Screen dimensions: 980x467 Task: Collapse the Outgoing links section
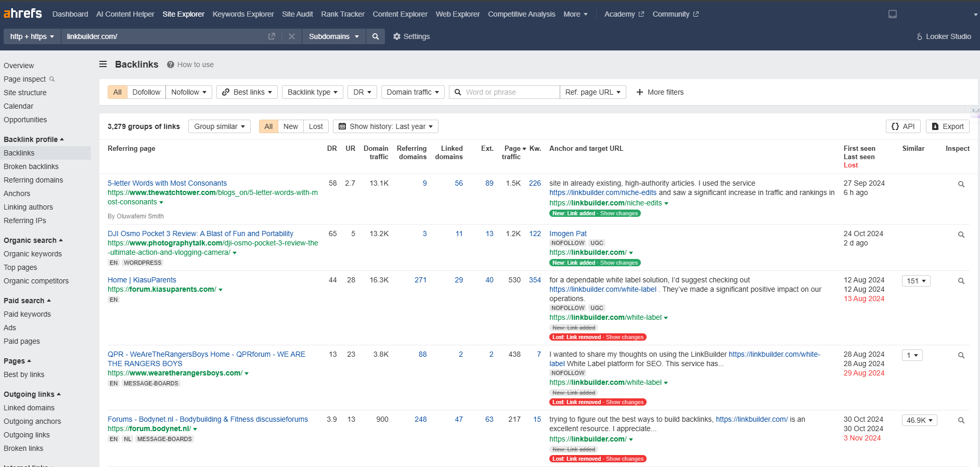(x=32, y=394)
